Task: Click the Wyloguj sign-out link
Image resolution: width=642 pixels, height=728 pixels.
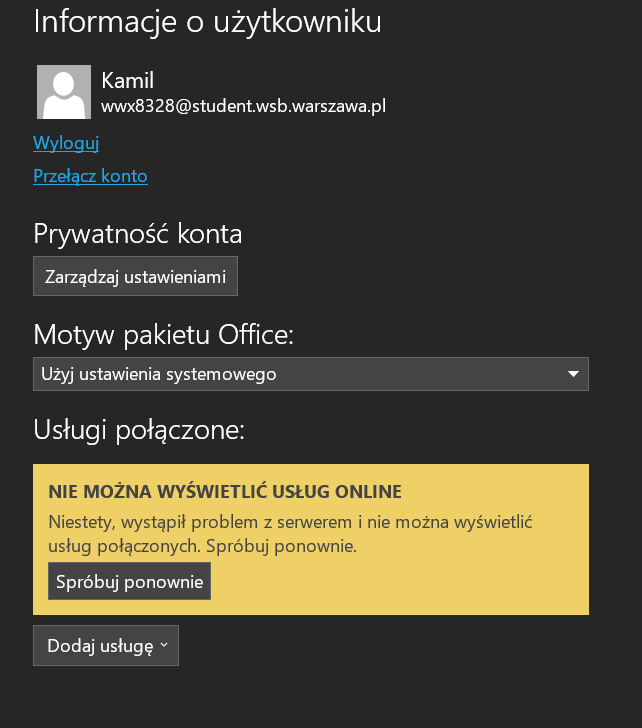Action: (x=66, y=143)
